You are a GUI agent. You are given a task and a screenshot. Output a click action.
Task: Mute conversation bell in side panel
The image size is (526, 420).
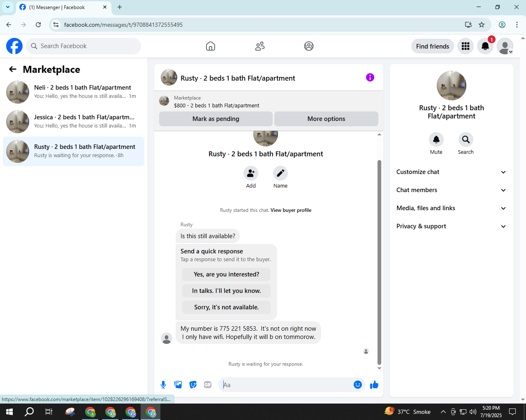[436, 139]
